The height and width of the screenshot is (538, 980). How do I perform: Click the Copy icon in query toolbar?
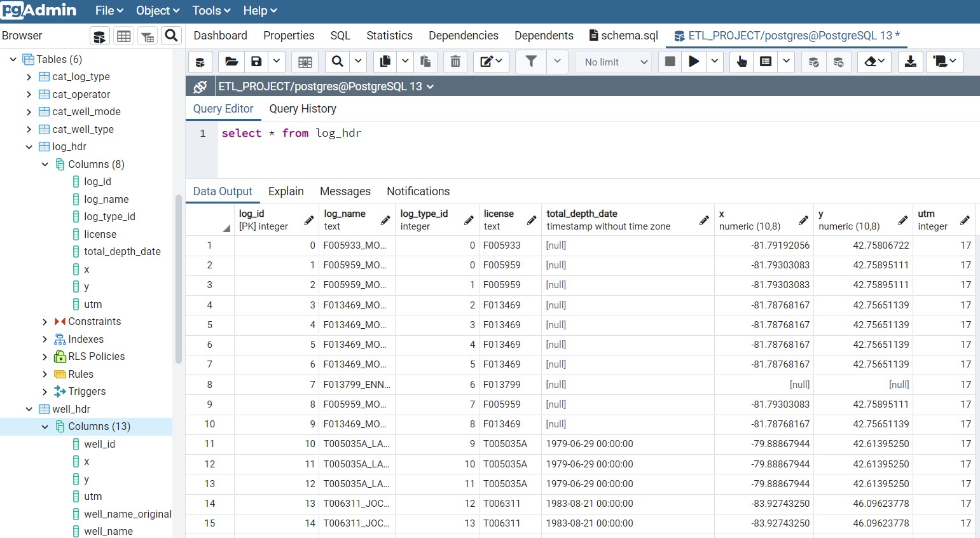coord(385,62)
